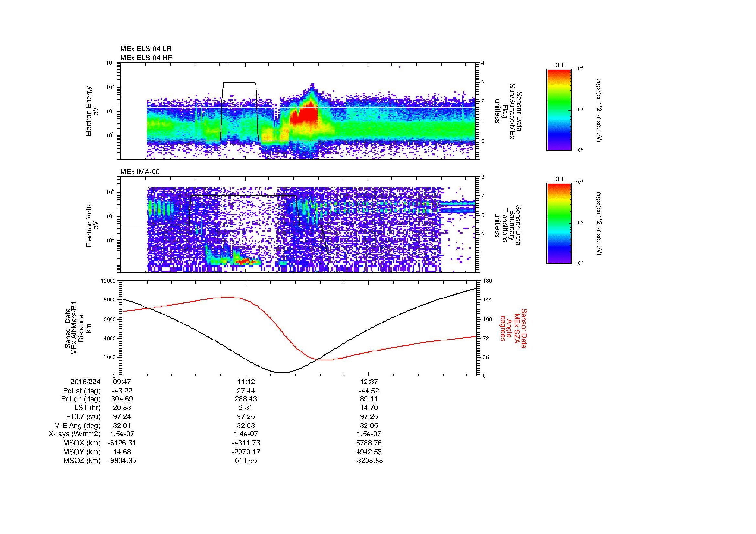
Task: Click the 'PdLon (deg)' row label
Action: [x=81, y=399]
